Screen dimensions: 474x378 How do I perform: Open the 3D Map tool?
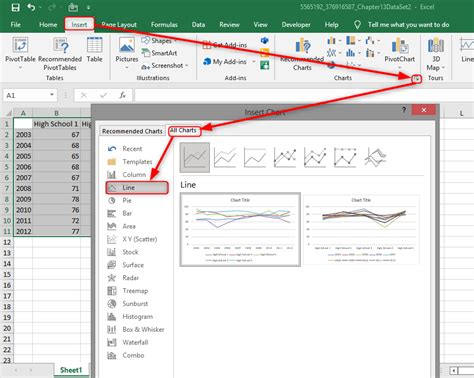tap(436, 53)
